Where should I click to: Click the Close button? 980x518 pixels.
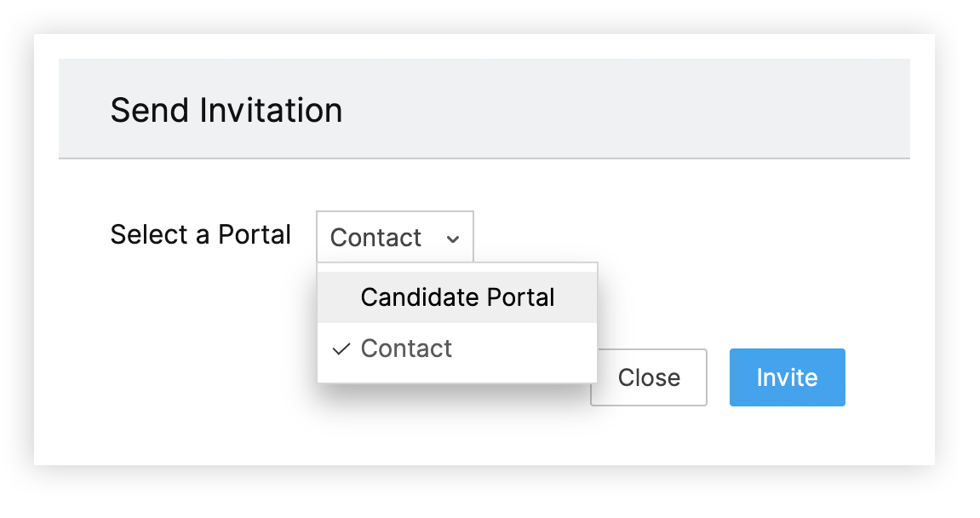coord(649,377)
